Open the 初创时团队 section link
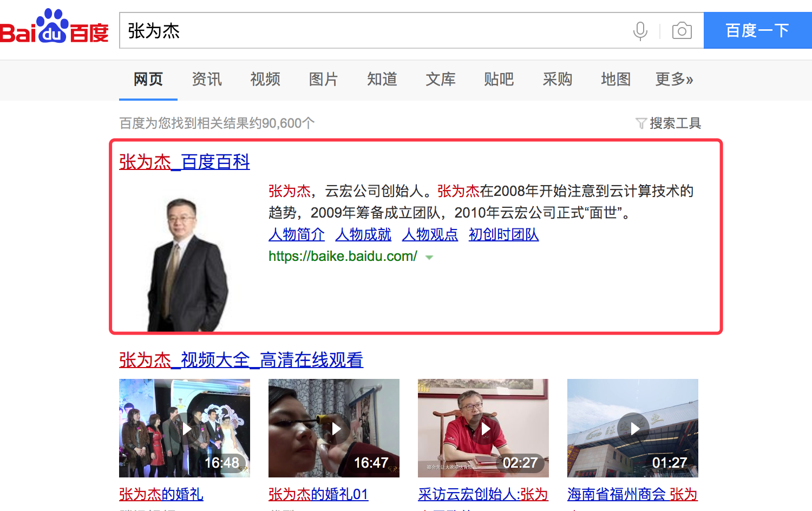 tap(503, 234)
